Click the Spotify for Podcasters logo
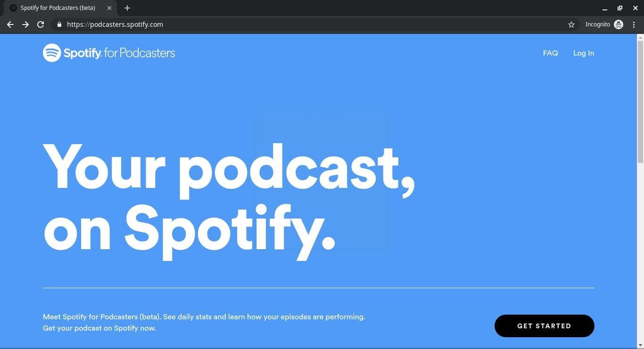 (x=109, y=53)
